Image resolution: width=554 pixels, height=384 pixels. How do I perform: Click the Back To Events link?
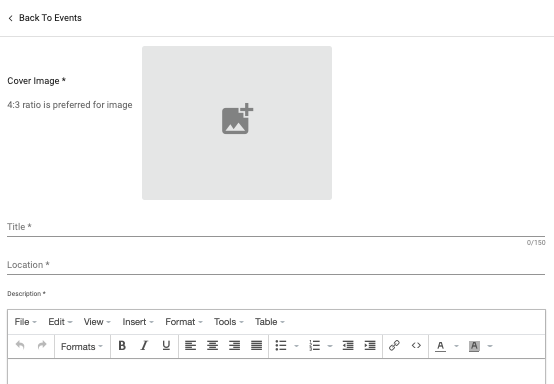point(50,18)
